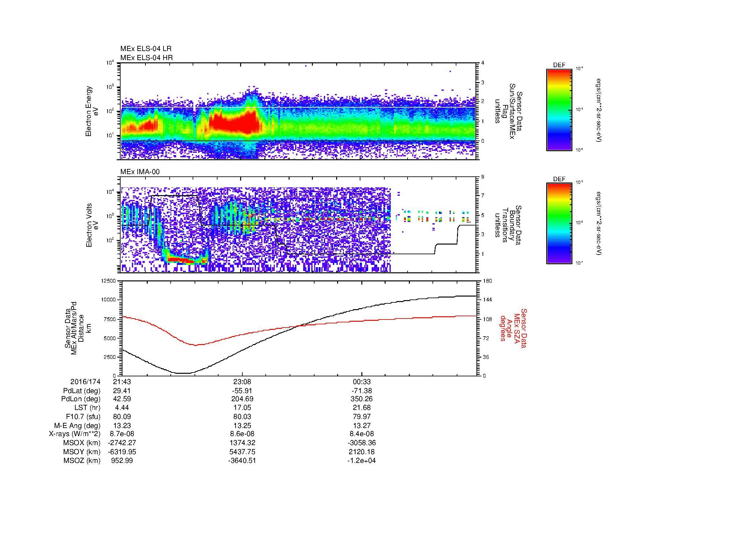The height and width of the screenshot is (534, 756).
Task: Click the 00:33 time tick label
Action: (362, 382)
